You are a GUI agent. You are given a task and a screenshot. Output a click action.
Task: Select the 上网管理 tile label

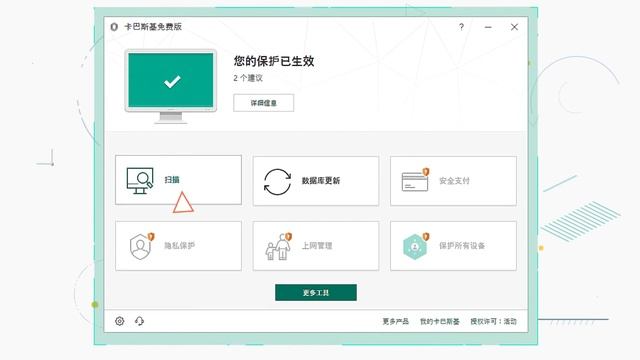click(x=317, y=246)
